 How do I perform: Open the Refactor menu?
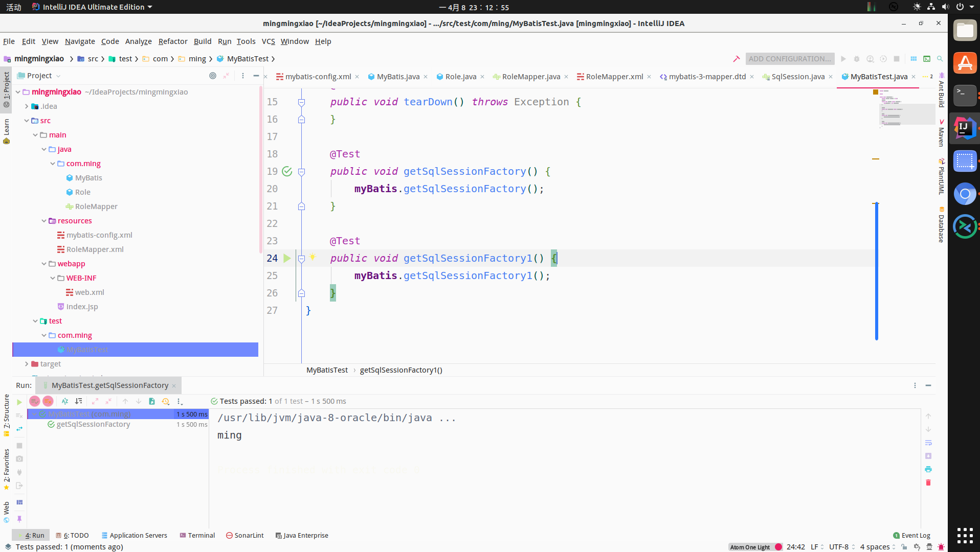coord(173,41)
